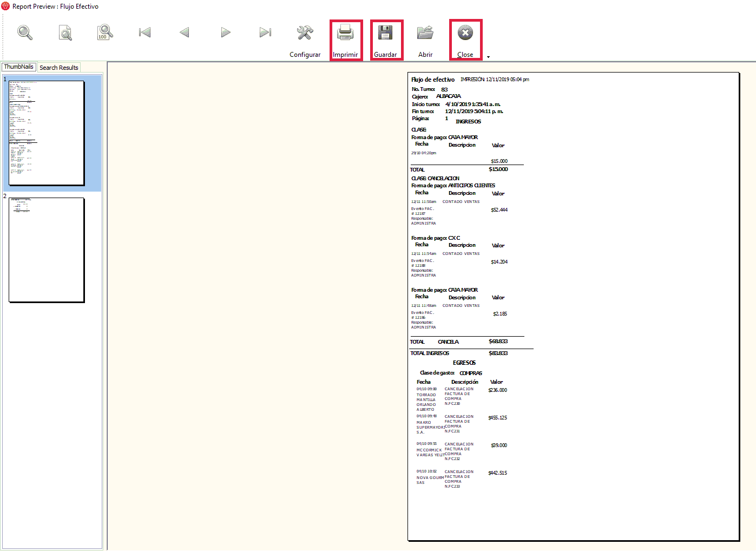
Task: Advance to the next page
Action: 226,33
